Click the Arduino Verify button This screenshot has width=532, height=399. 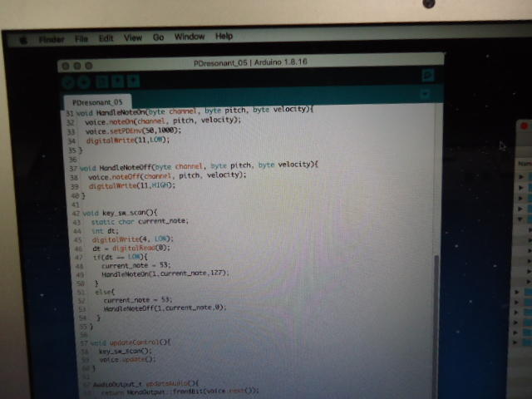(68, 82)
